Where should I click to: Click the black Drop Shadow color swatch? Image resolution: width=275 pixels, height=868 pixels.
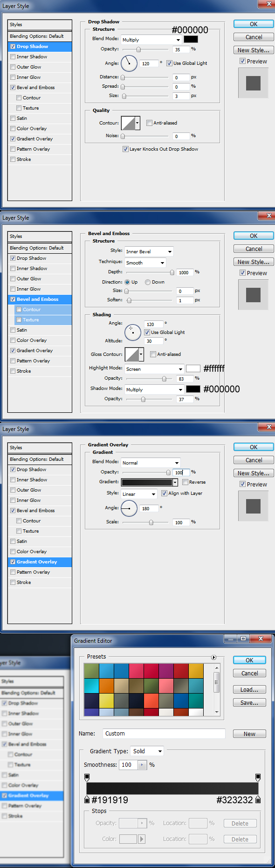point(191,39)
